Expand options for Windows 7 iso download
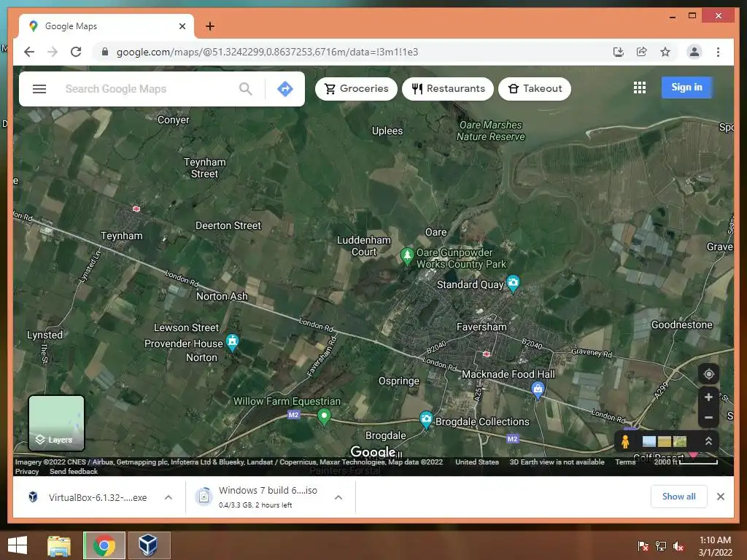 [338, 497]
